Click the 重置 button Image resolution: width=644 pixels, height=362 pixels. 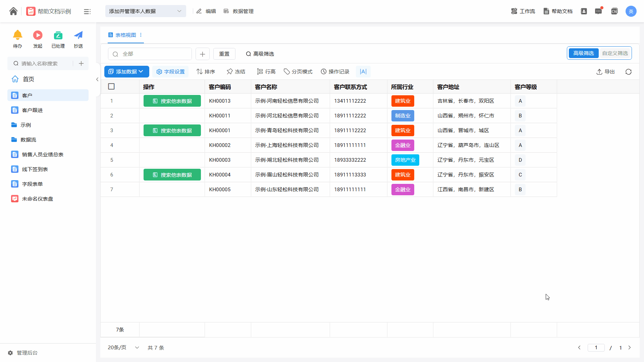(224, 54)
